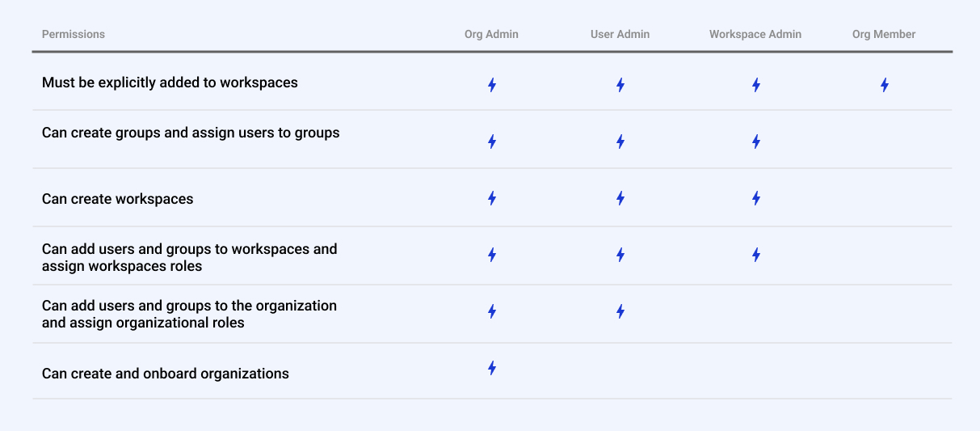Click Org Admin bolt for workspaces roles row
This screenshot has width=980, height=431.
(x=491, y=255)
